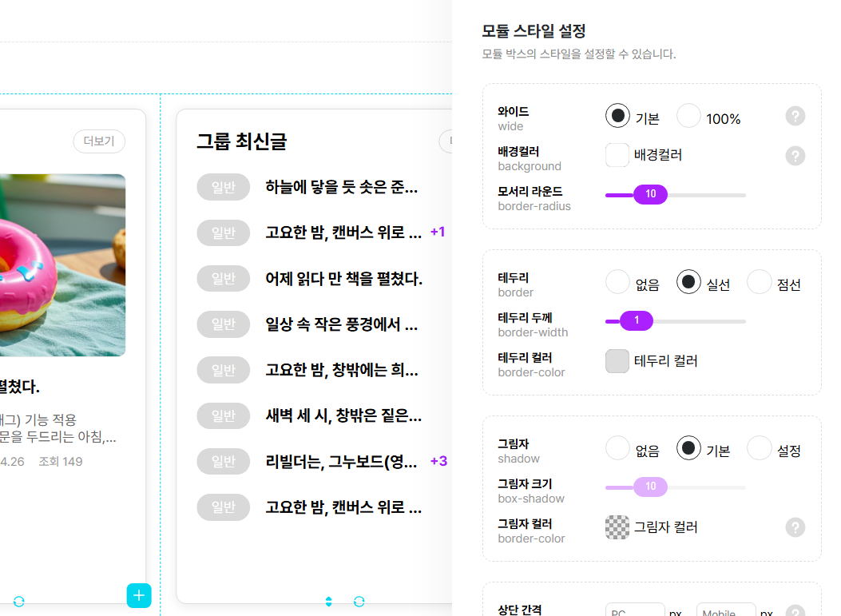Viewport: 841px width, 616px height.
Task: Open post '어제 읽다 만 책을 펼쳤다.'
Action: tap(343, 279)
